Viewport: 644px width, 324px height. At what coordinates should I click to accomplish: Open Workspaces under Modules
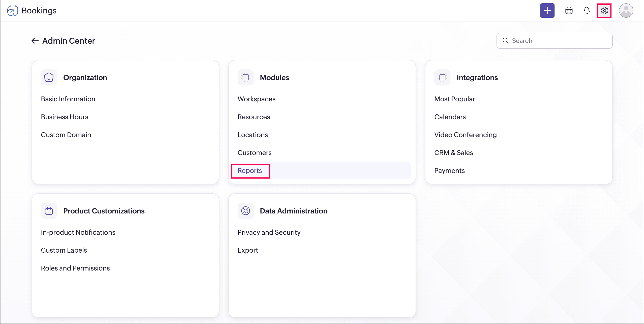pyautogui.click(x=257, y=99)
